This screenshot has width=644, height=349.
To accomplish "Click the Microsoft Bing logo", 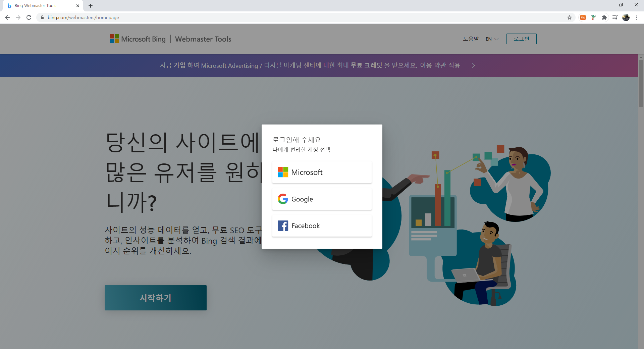I will [x=138, y=39].
